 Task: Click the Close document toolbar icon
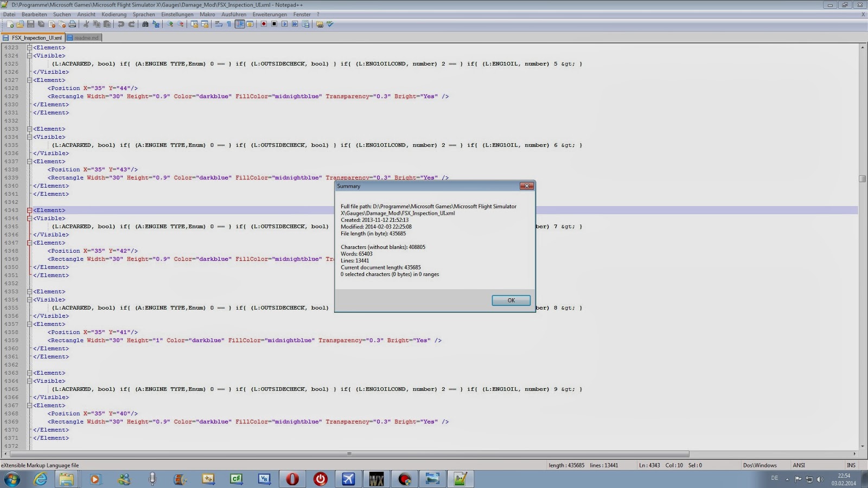click(52, 24)
